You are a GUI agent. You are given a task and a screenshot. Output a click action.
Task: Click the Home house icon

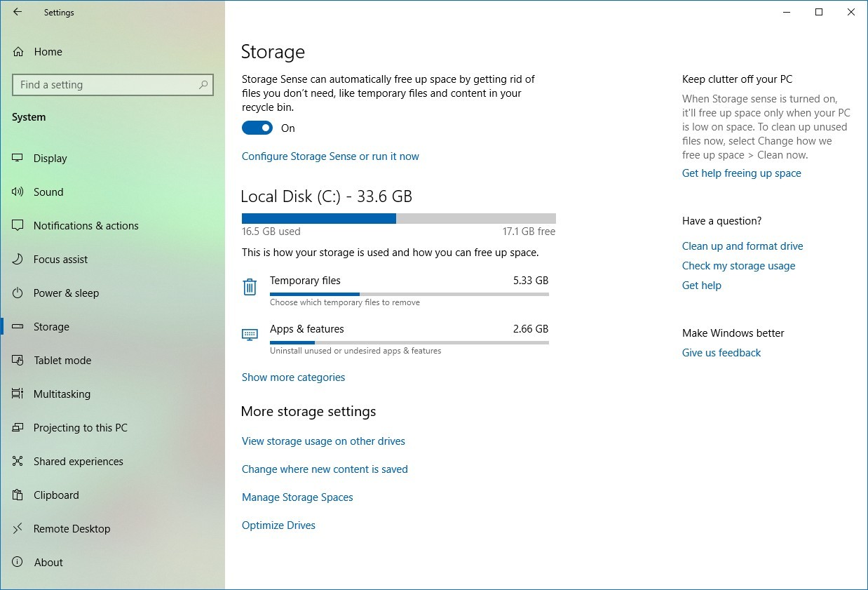pos(18,52)
